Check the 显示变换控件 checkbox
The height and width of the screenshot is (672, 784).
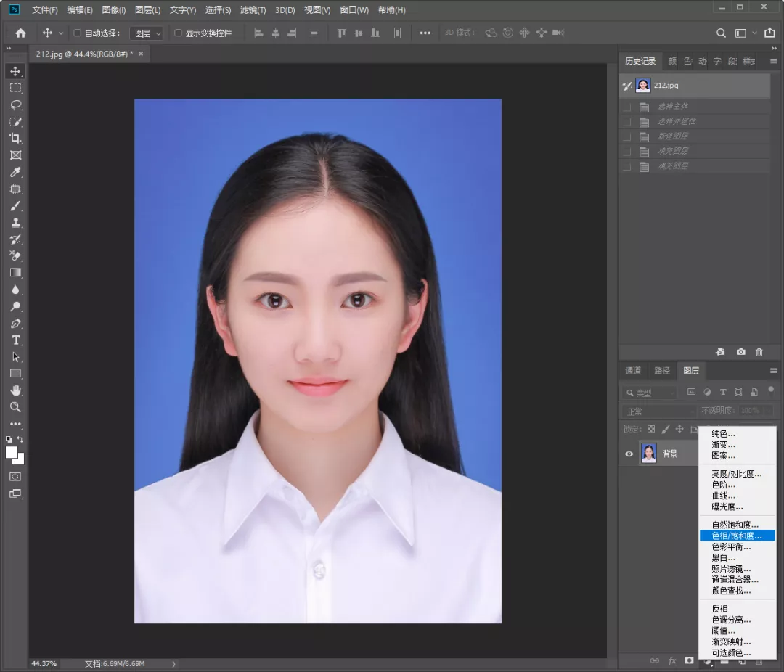[x=178, y=33]
